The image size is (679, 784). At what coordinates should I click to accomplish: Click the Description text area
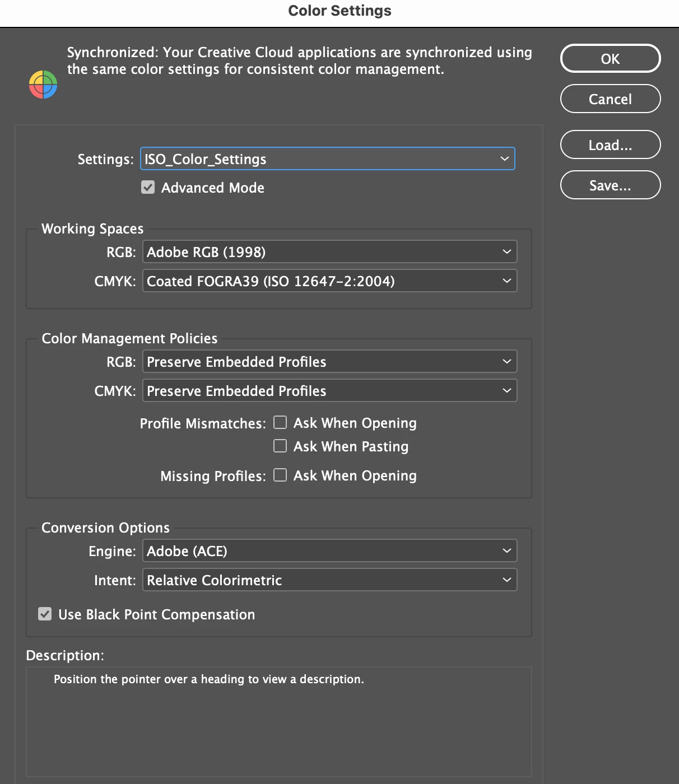tap(279, 721)
